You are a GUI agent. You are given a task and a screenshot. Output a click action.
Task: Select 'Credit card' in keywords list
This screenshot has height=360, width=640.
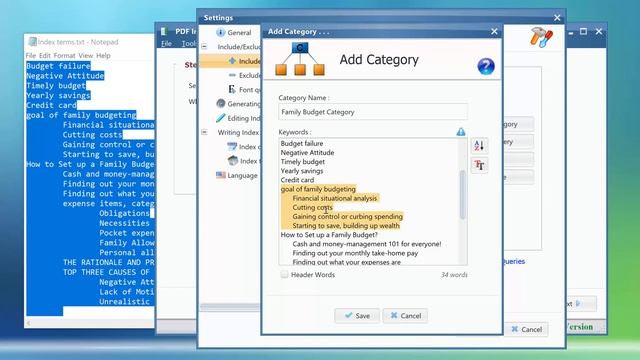click(x=297, y=180)
